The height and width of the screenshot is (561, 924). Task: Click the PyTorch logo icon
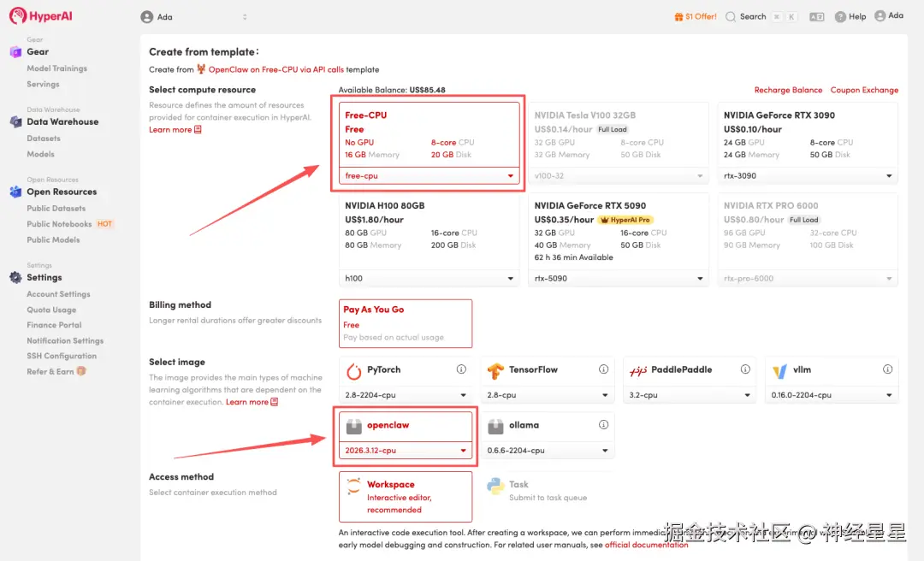353,370
